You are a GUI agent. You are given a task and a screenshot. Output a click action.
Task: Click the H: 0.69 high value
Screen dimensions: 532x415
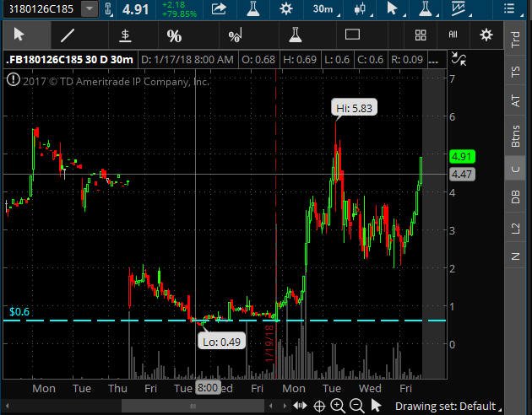[x=300, y=60]
